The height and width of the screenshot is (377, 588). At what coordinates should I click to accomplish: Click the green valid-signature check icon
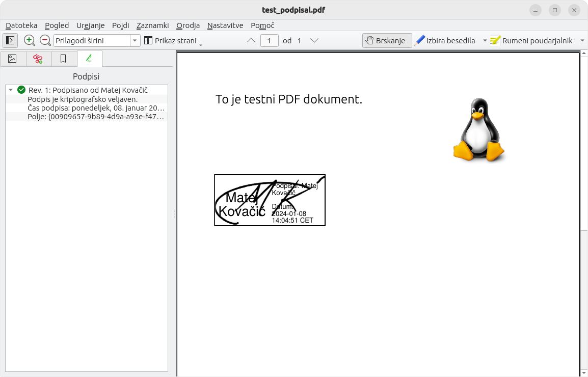[21, 90]
